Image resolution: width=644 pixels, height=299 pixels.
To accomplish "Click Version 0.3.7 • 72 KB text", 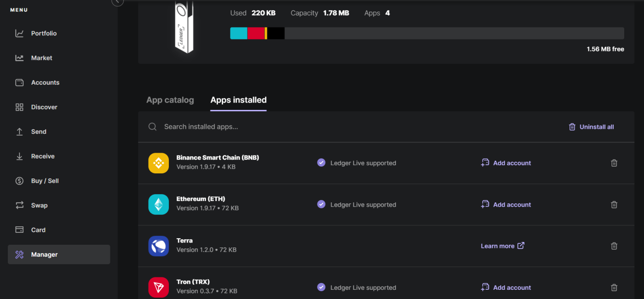I will tap(207, 291).
